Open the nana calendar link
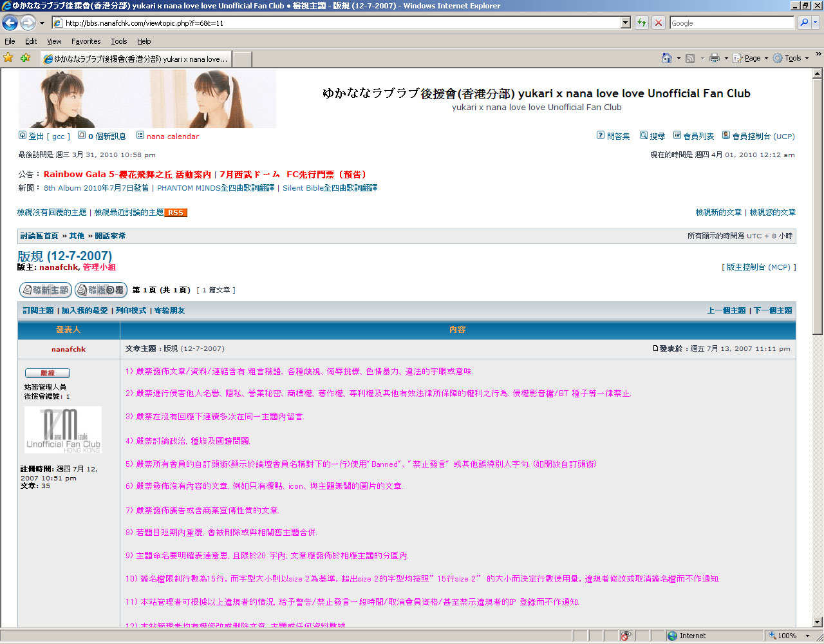This screenshot has height=644, width=824. pyautogui.click(x=173, y=137)
